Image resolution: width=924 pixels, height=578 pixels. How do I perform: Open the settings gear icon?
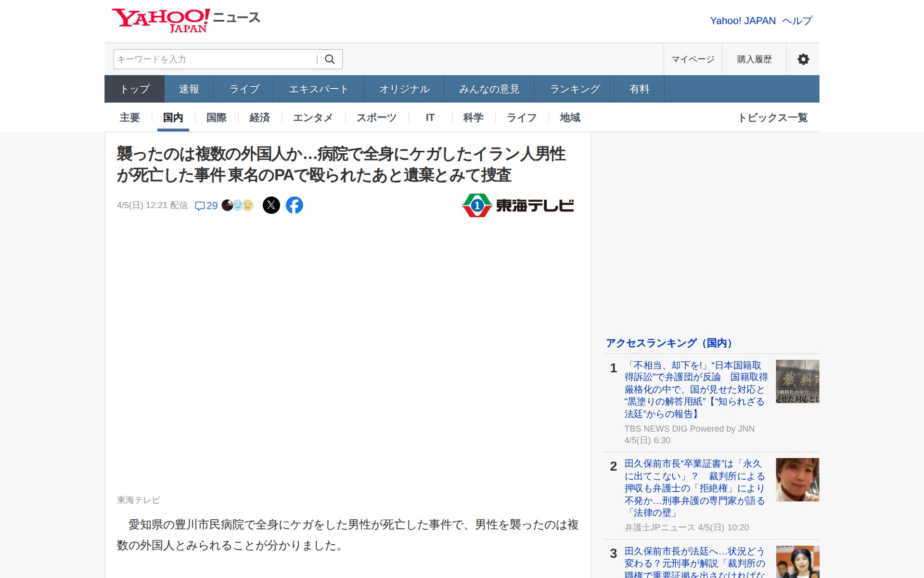point(803,59)
